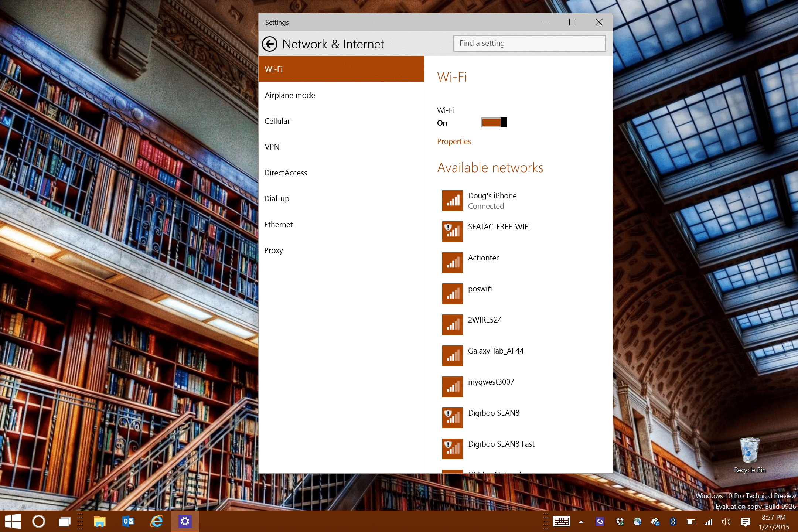798x532 pixels.
Task: Open the Cellular settings section
Action: coord(341,121)
